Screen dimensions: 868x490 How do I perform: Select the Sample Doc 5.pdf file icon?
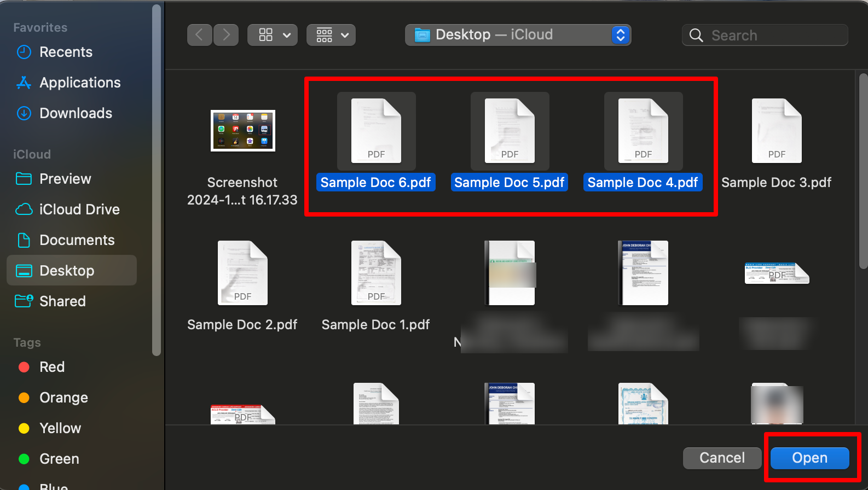(510, 131)
